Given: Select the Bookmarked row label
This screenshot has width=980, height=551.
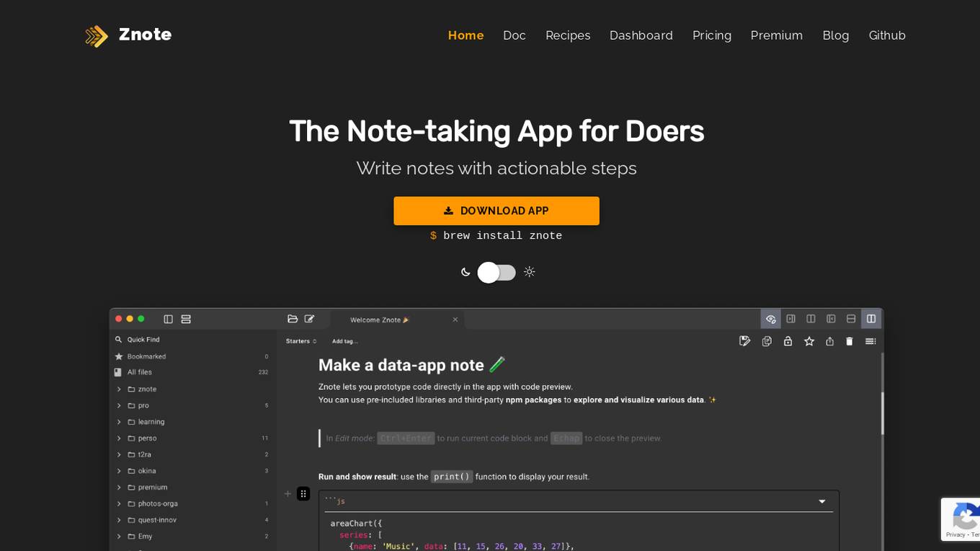Looking at the screenshot, I should pos(146,356).
